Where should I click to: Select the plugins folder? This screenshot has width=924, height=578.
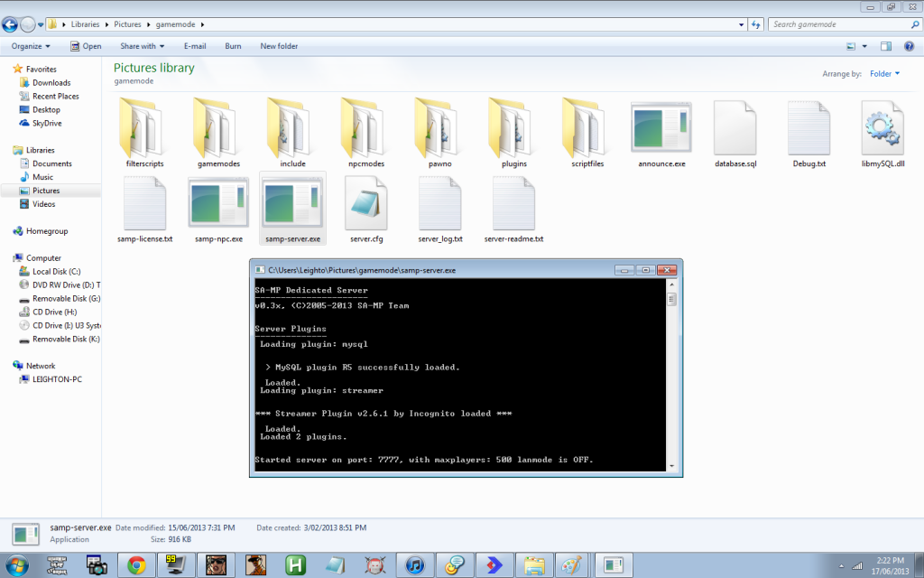[513, 132]
